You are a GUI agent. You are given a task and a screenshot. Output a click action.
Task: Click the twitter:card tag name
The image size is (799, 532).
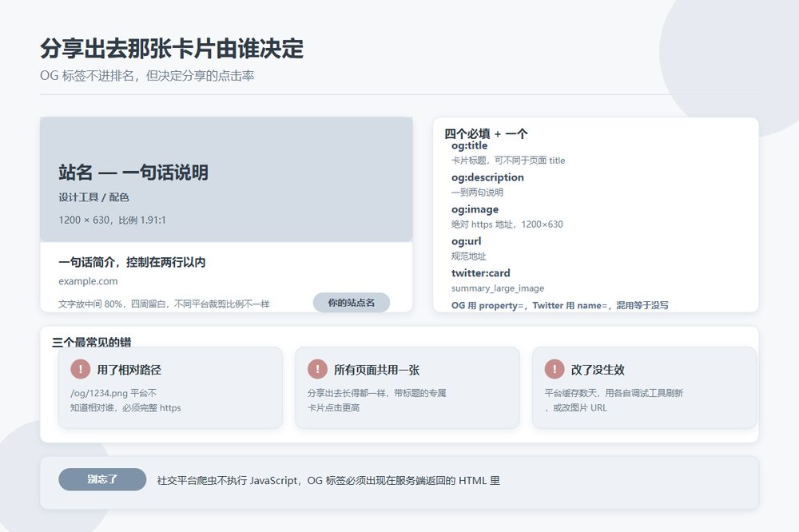(x=480, y=273)
